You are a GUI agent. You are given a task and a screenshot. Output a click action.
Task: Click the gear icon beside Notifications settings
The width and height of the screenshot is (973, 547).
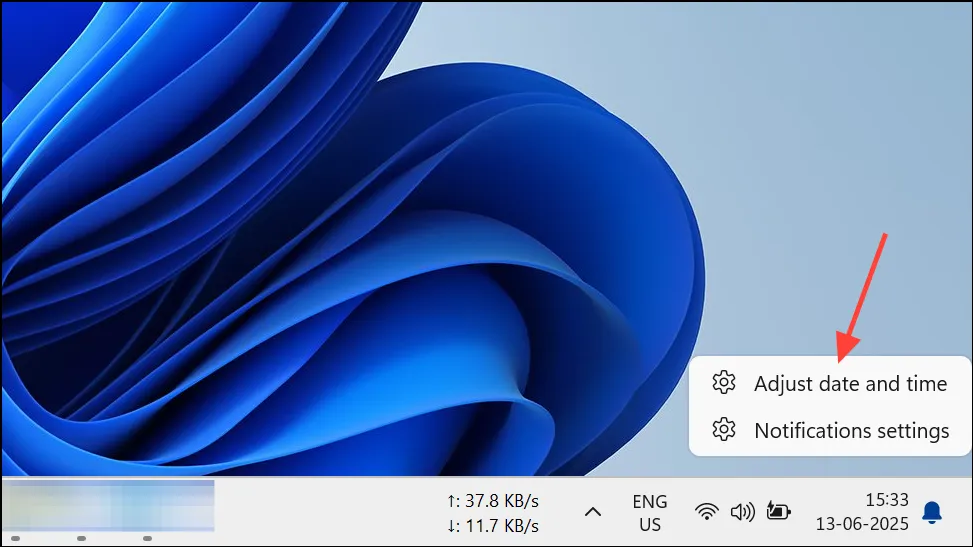(x=724, y=430)
